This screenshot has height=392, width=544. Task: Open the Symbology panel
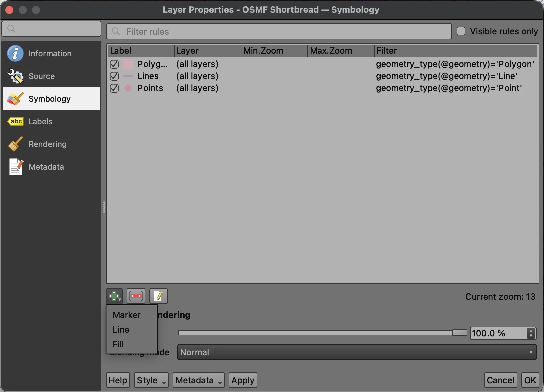[50, 99]
